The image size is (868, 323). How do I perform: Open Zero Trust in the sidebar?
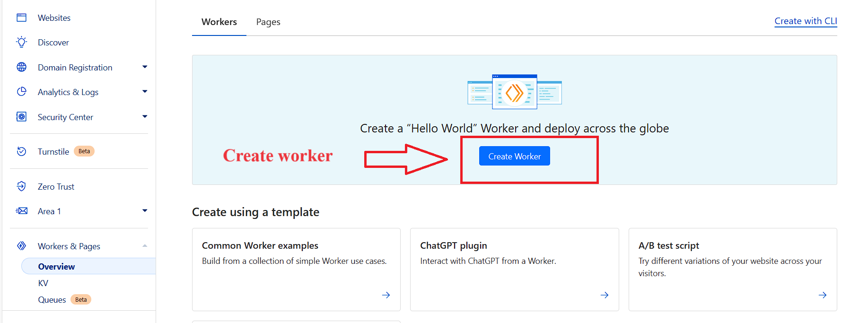coord(56,187)
